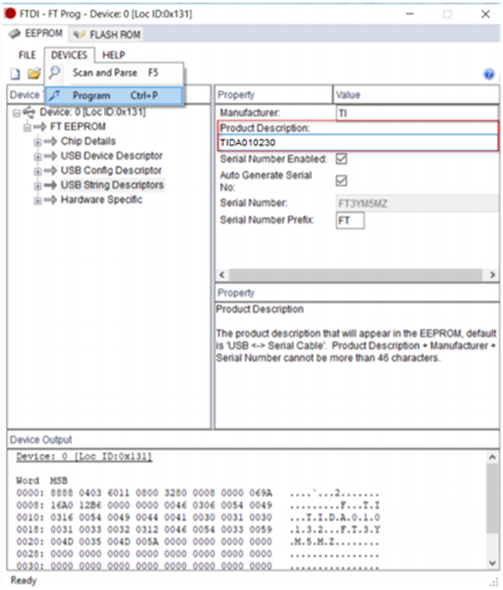Click the Device Output scroll up arrow
503x590 pixels.
tap(492, 457)
